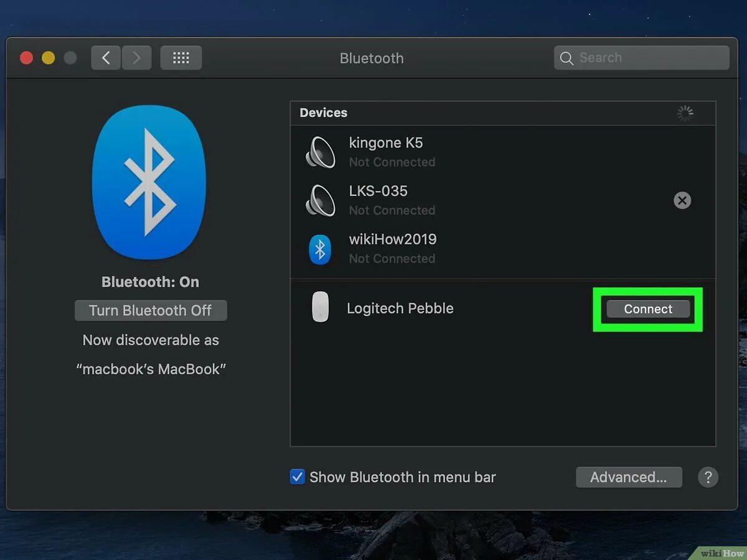Select the wikiHow2019 device name
Image resolution: width=747 pixels, height=560 pixels.
tap(393, 240)
